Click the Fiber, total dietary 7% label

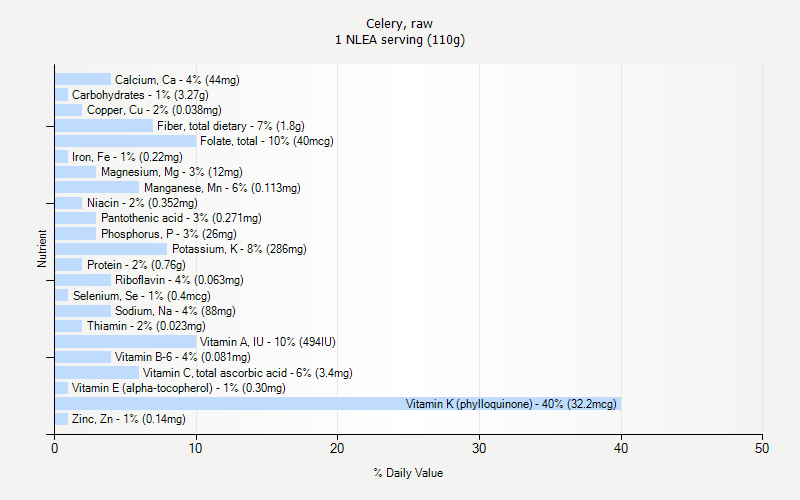(231, 126)
